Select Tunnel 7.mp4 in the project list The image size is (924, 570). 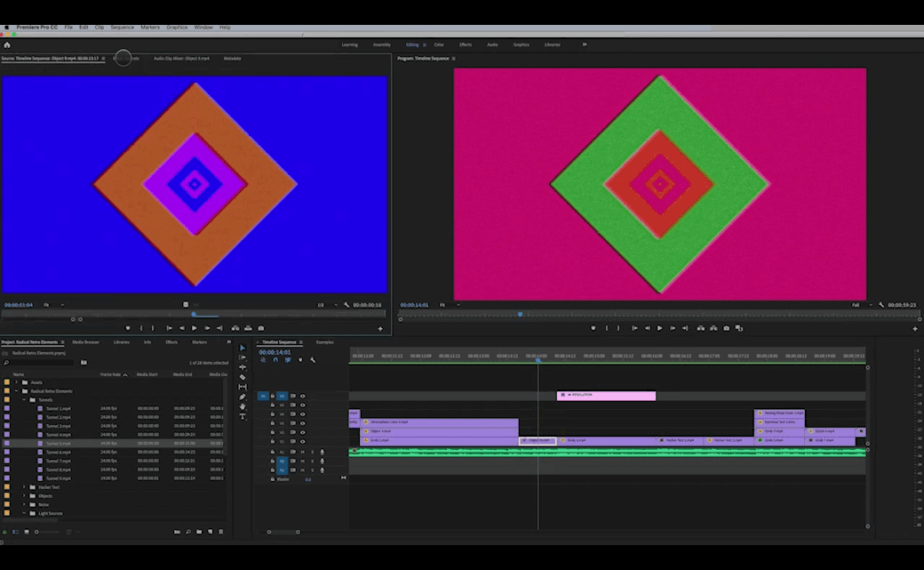59,461
